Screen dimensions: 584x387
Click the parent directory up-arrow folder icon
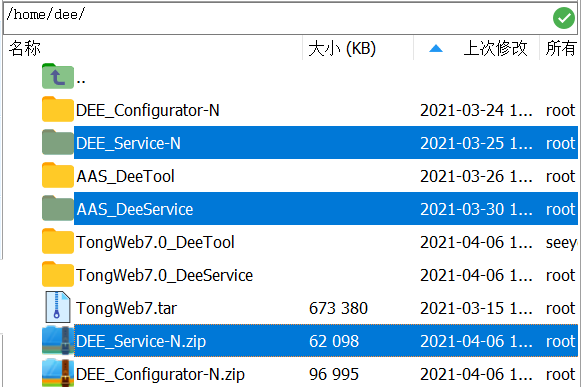pos(58,76)
